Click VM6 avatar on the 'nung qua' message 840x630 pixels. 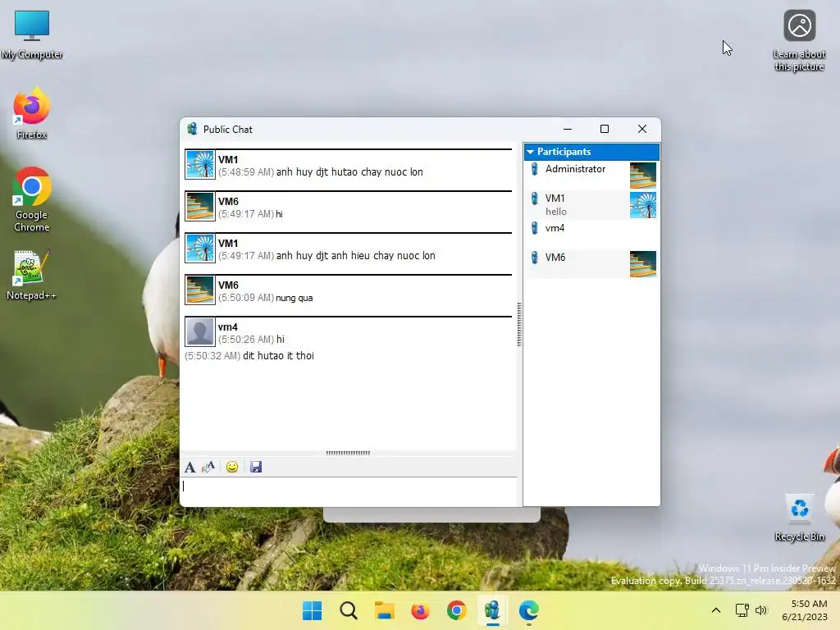[200, 290]
